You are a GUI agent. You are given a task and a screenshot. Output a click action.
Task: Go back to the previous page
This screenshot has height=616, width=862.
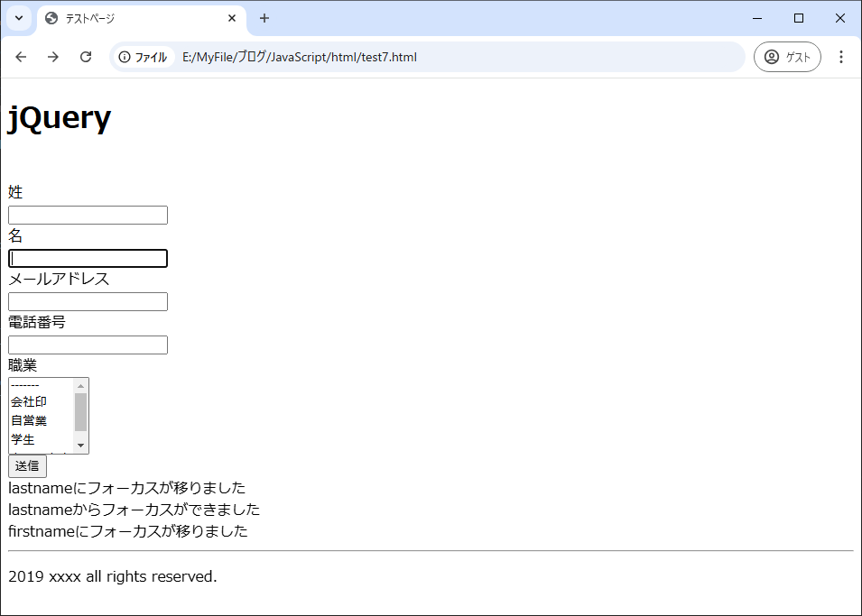[21, 57]
